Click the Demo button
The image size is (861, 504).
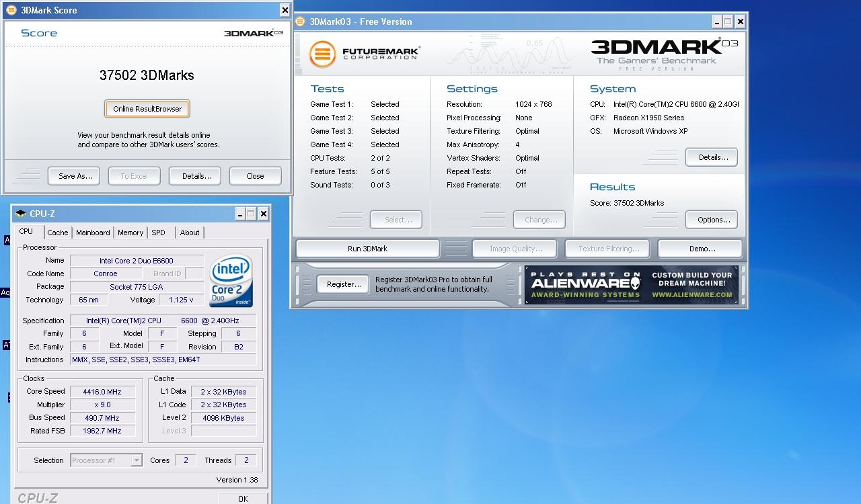pos(700,249)
